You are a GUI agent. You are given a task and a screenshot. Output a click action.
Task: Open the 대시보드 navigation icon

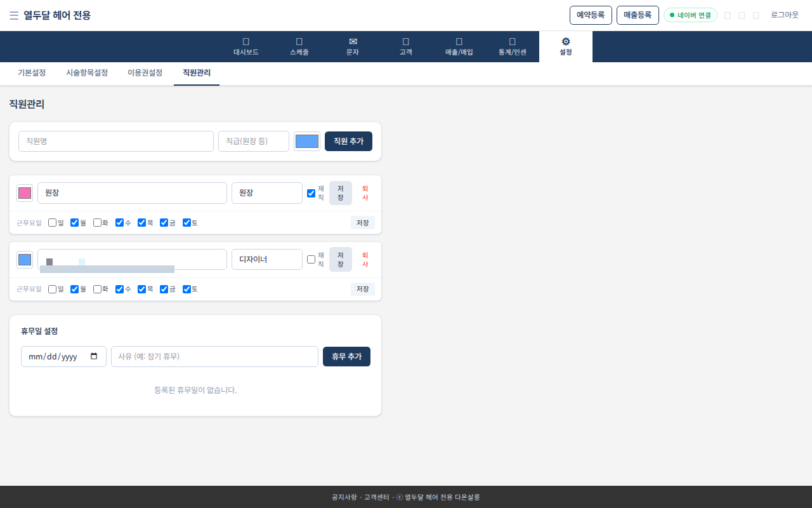click(246, 41)
